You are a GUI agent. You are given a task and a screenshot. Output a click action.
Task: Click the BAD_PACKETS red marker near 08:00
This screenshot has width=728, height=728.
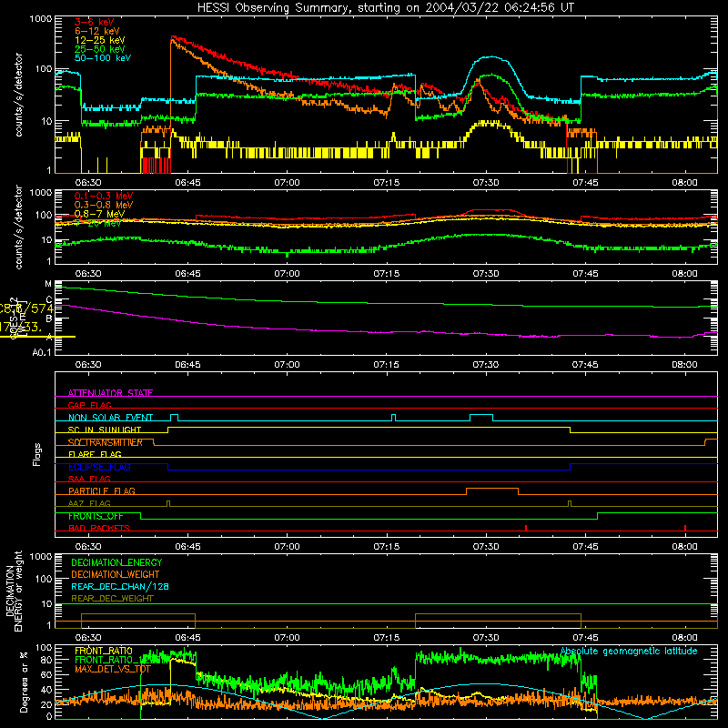coord(685,528)
